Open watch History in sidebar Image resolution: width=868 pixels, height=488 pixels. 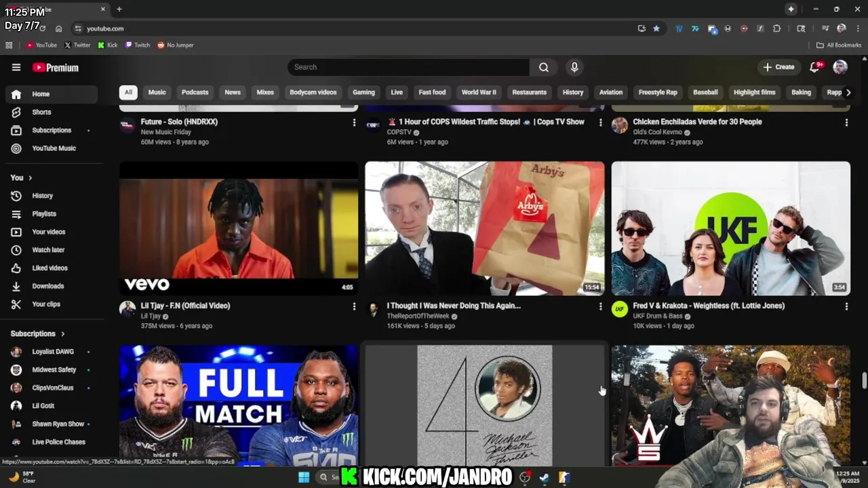point(51,196)
